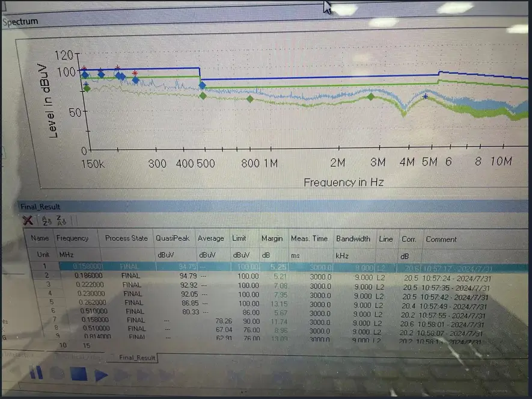Stop the test with blue square button

[79, 374]
